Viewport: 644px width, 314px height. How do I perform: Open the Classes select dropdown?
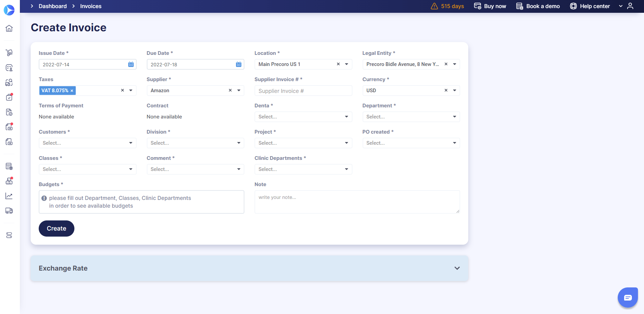(x=88, y=169)
